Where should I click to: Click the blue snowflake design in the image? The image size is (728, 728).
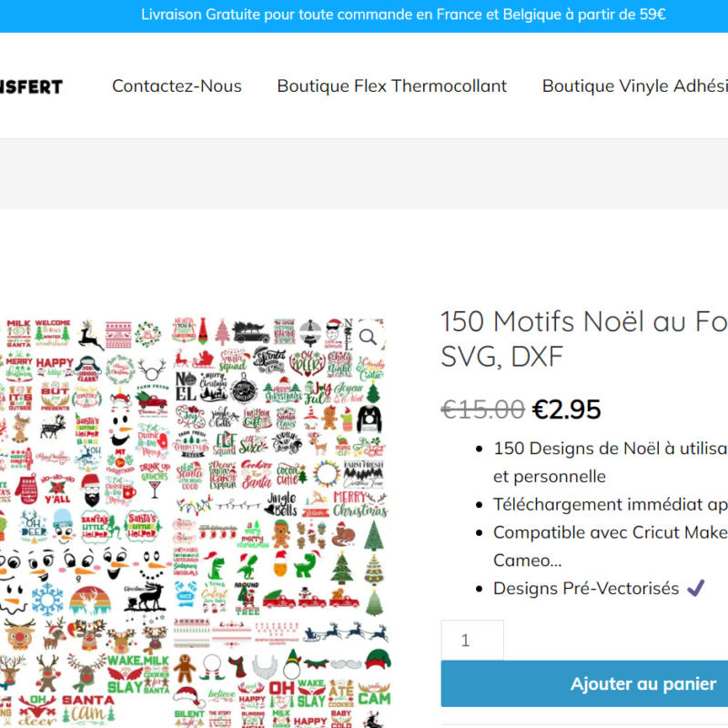click(47, 599)
